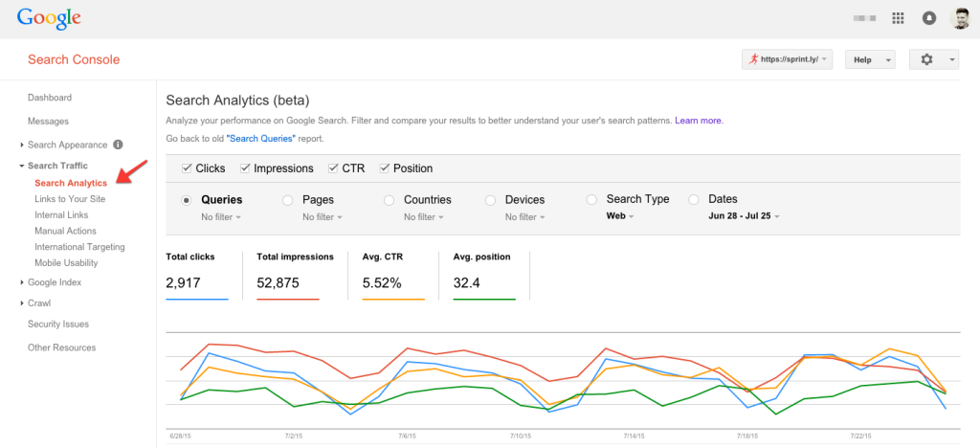This screenshot has width=980, height=448.
Task: Open the old "Search Queries" report link
Action: coord(260,139)
